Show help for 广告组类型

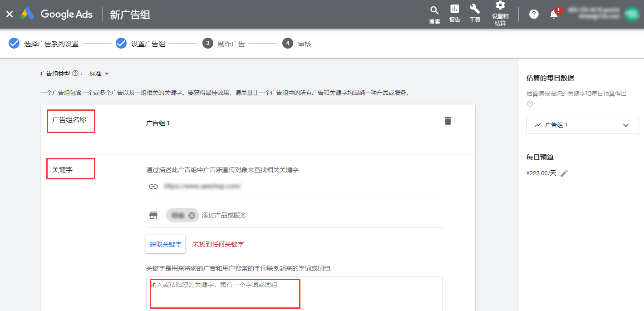coord(75,74)
